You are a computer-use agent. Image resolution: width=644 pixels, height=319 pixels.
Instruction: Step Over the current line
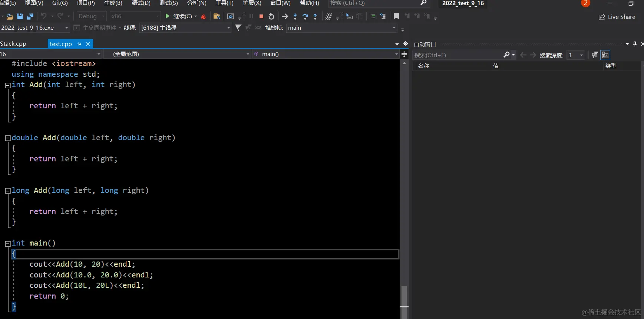click(x=305, y=16)
